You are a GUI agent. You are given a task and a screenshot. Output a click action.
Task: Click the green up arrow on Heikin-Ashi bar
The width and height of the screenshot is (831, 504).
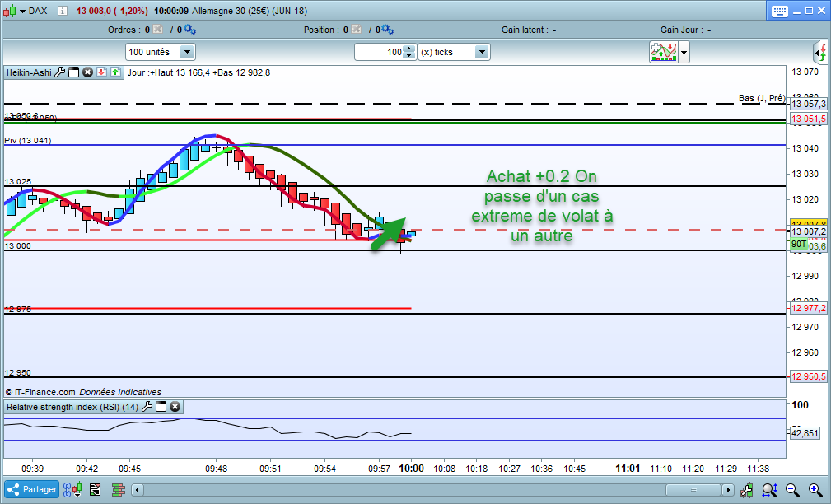pos(115,72)
